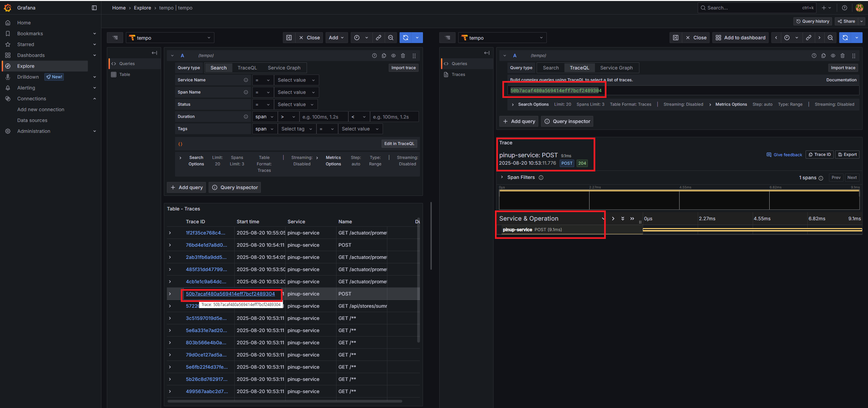Image resolution: width=868 pixels, height=408 pixels.
Task: Duplicate query A in right pane
Action: (x=823, y=56)
